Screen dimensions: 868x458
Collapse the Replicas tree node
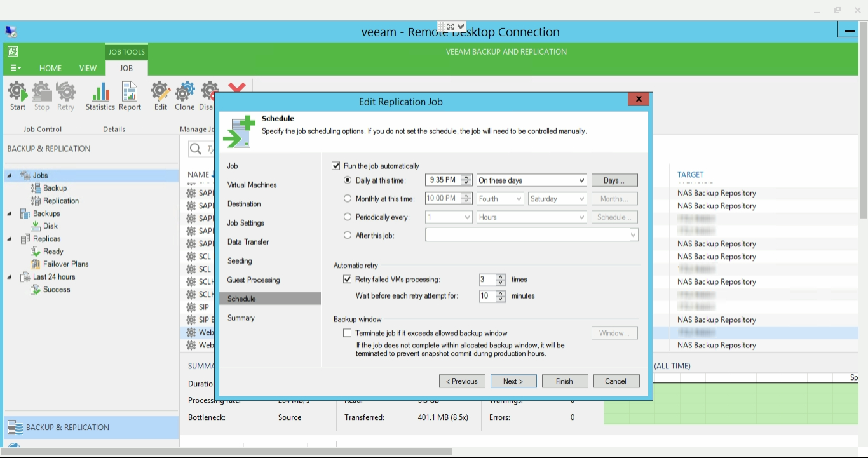point(10,239)
